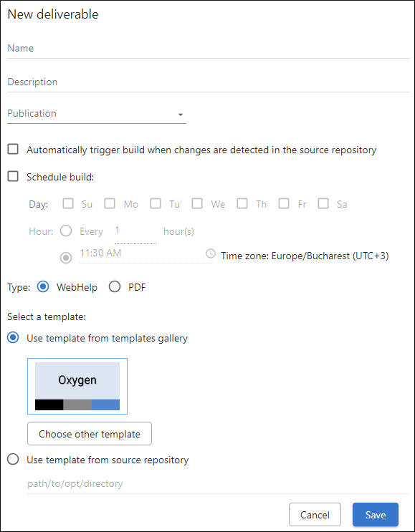Click the blue color band in Oxygen template
Screen dimensions: 415x532
pyautogui.click(x=105, y=405)
